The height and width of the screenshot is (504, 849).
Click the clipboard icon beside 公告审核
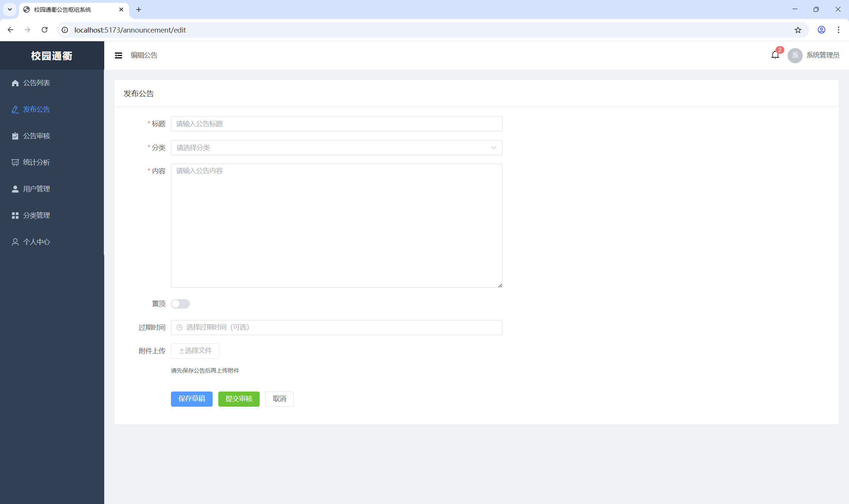pyautogui.click(x=15, y=136)
